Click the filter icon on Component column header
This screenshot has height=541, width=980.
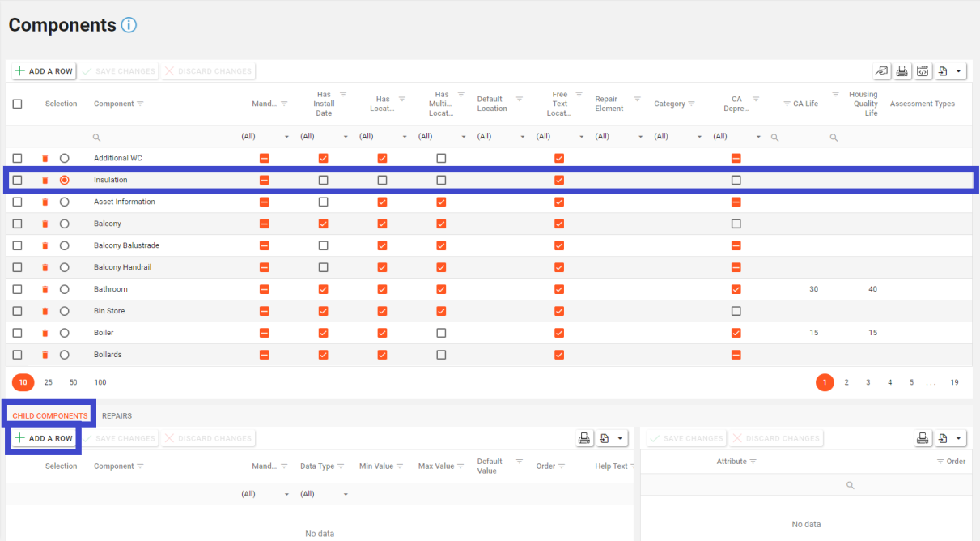141,104
